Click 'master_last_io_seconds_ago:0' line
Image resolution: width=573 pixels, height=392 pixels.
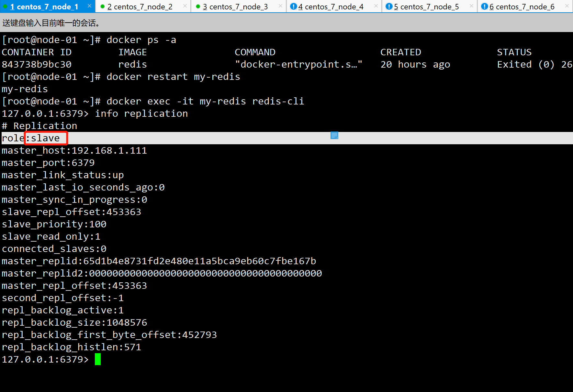83,187
